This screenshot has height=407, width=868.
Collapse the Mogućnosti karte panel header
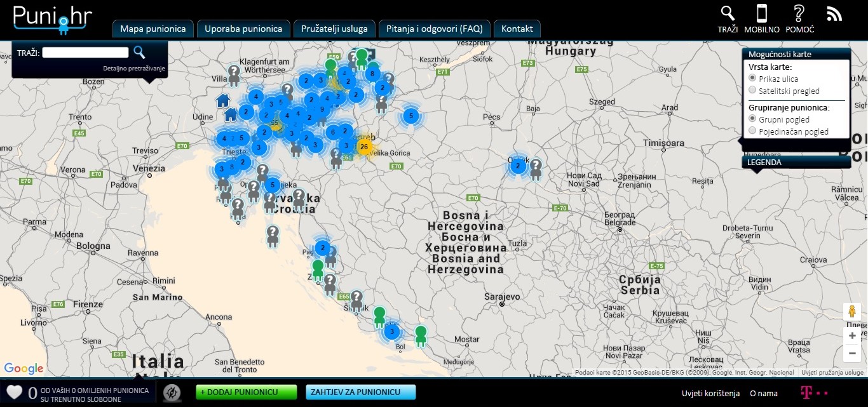coord(796,54)
